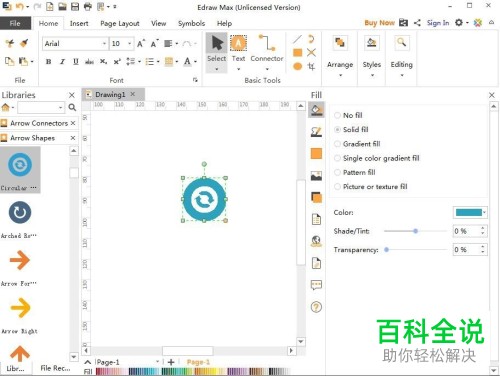
Task: Select the No fill option
Action: pos(348,115)
